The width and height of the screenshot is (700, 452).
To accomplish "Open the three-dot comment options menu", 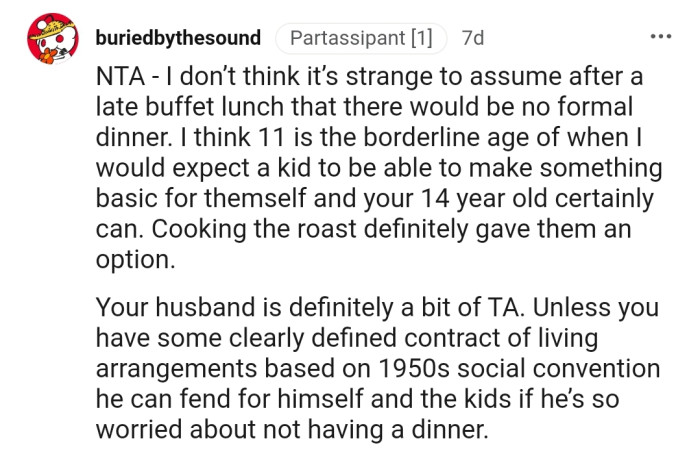I will click(x=661, y=37).
